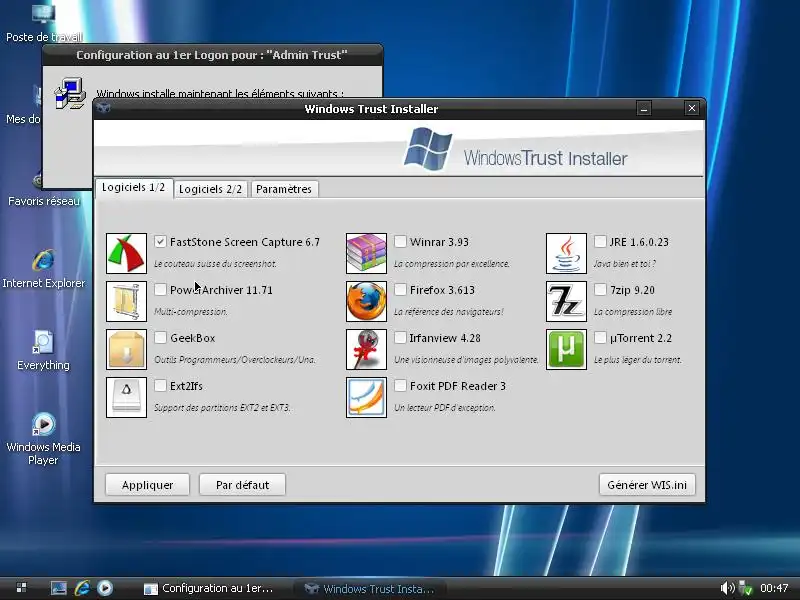Select Winrar 3.93 for installation
The height and width of the screenshot is (600, 800).
400,241
